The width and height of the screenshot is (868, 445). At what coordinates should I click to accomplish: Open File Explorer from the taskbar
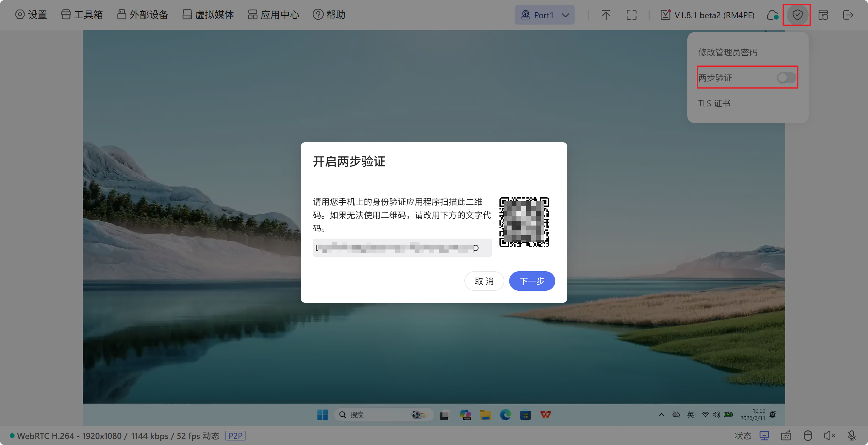485,415
